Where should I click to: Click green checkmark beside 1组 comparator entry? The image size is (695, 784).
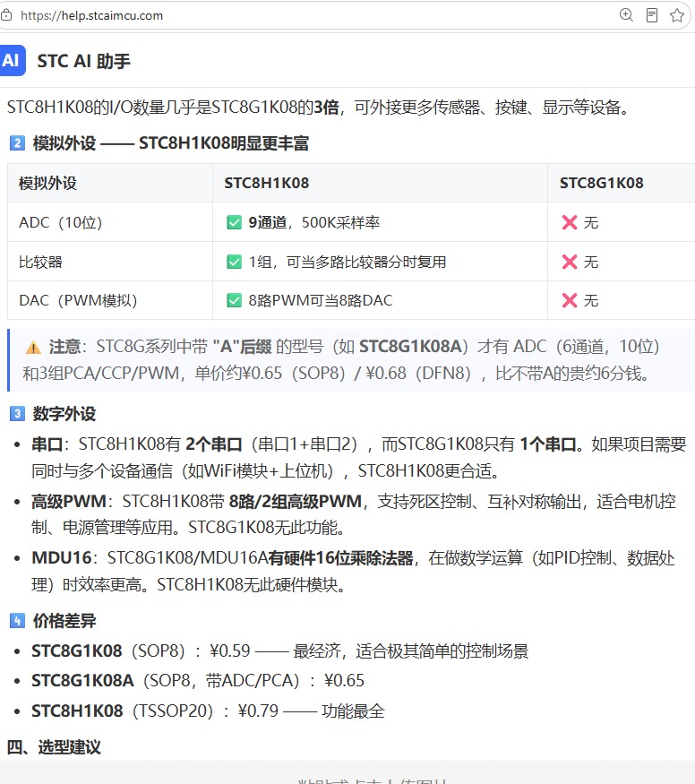pos(234,262)
